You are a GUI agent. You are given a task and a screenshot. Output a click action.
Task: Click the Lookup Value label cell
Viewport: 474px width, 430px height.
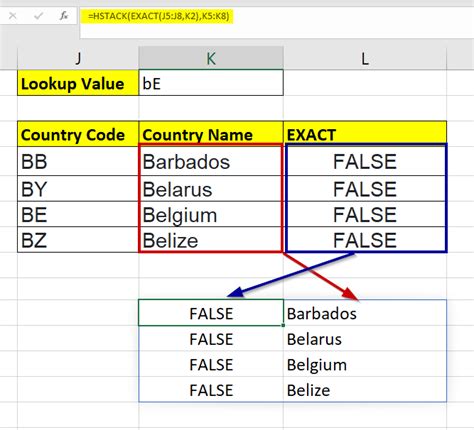[x=78, y=83]
